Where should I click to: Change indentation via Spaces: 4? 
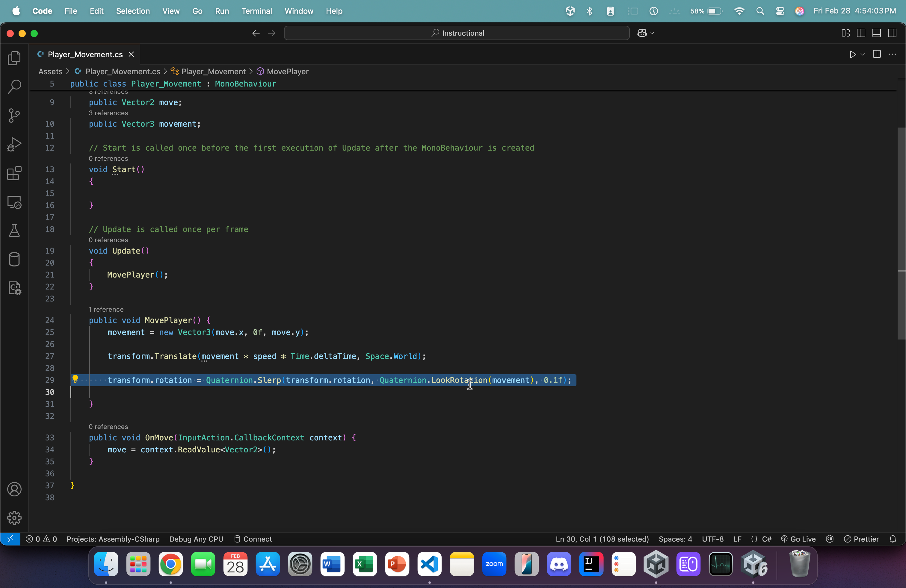click(675, 539)
